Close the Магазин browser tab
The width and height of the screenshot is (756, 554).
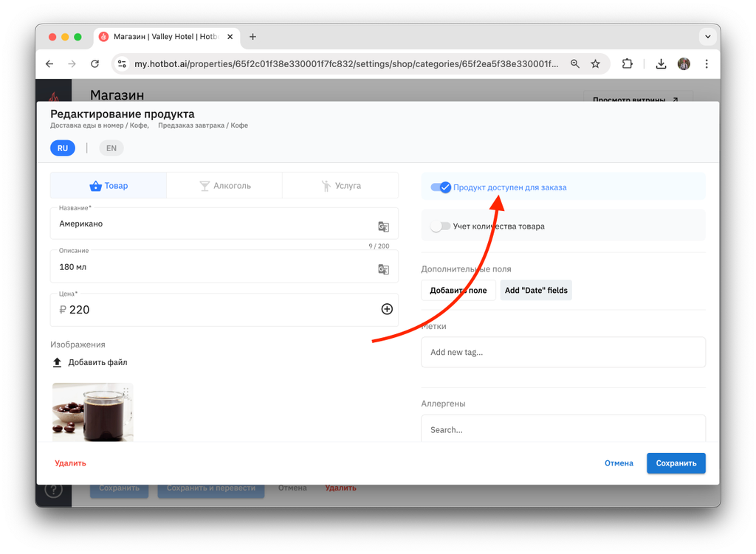(230, 37)
